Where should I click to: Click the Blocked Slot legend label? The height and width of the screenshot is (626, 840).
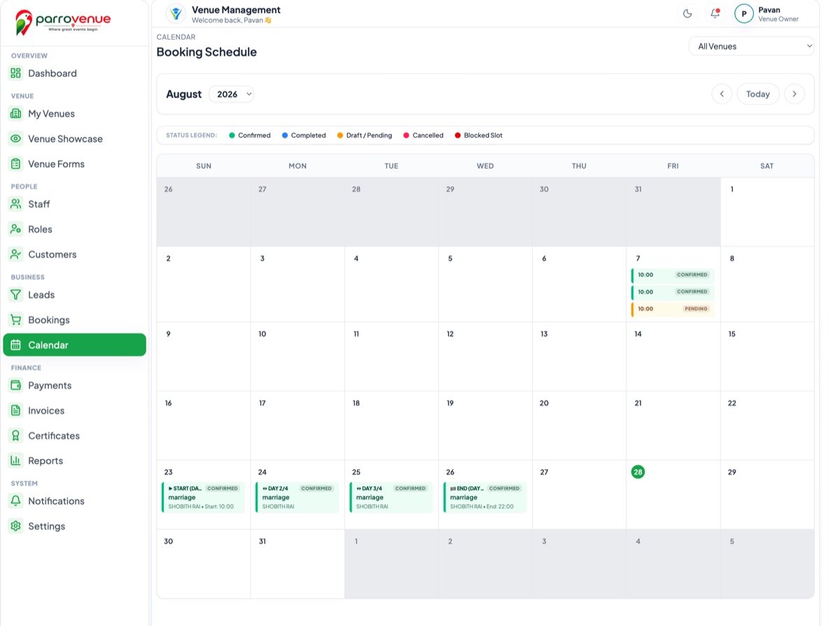[x=483, y=136]
